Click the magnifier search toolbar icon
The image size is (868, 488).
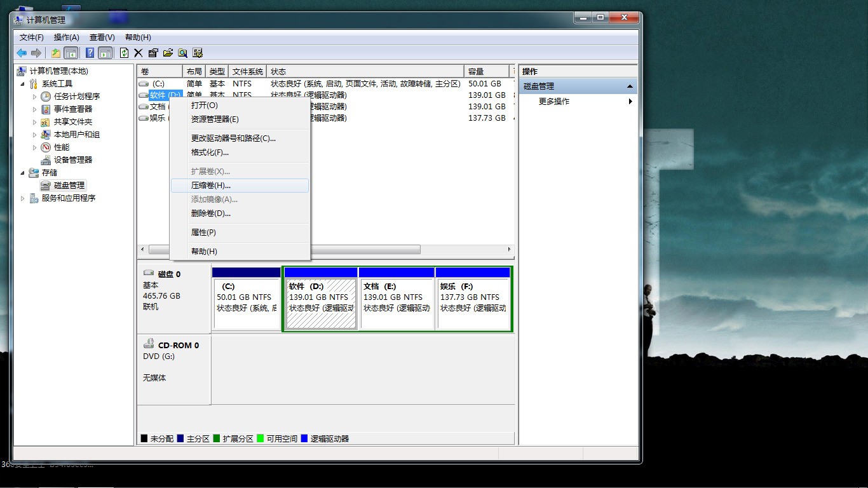tap(182, 53)
